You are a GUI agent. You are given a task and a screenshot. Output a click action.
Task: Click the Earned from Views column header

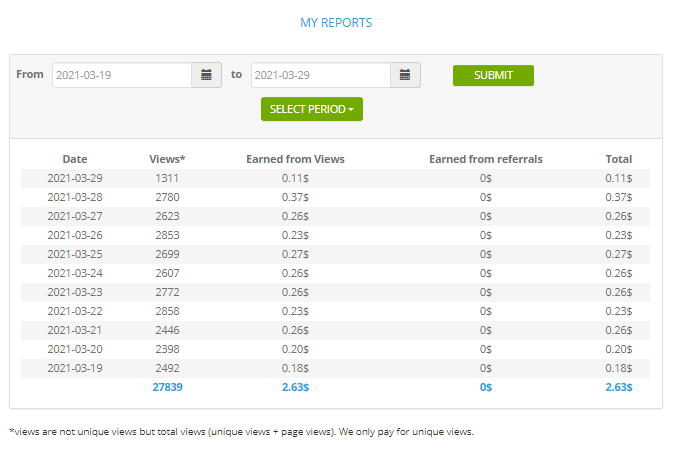point(294,159)
